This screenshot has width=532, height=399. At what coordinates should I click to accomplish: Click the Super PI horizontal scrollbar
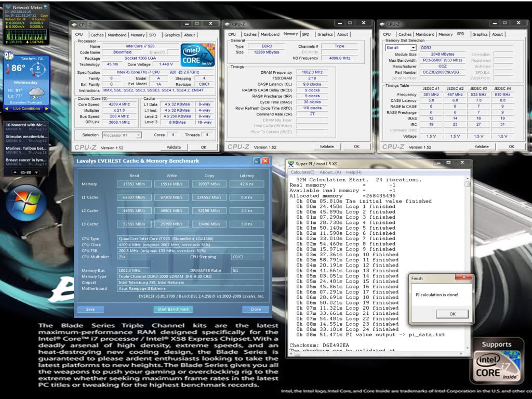377,353
